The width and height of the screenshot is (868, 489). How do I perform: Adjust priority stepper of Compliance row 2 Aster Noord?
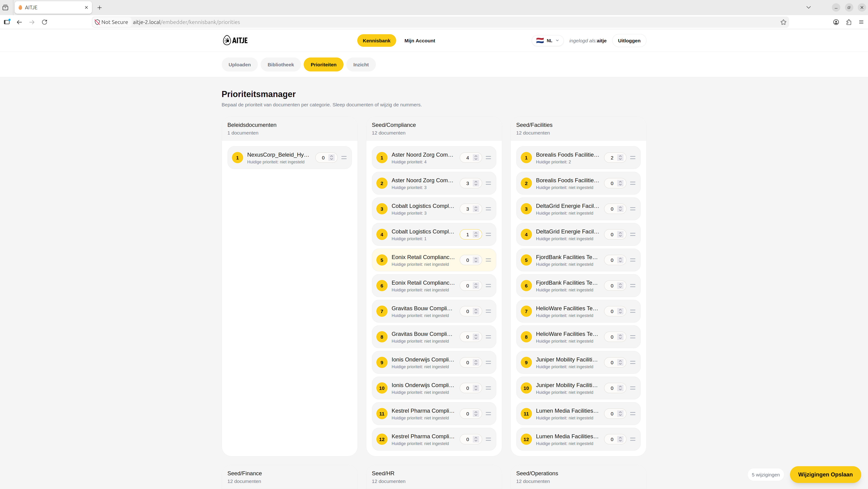(476, 183)
